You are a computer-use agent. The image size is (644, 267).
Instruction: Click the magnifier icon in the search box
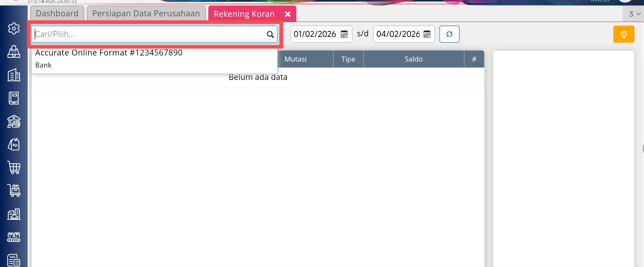pyautogui.click(x=270, y=34)
